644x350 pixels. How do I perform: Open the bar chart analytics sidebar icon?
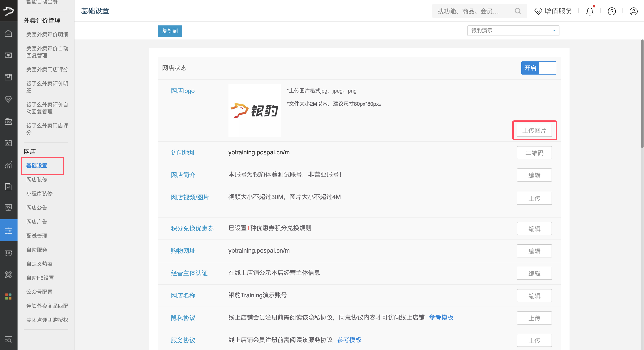8,165
